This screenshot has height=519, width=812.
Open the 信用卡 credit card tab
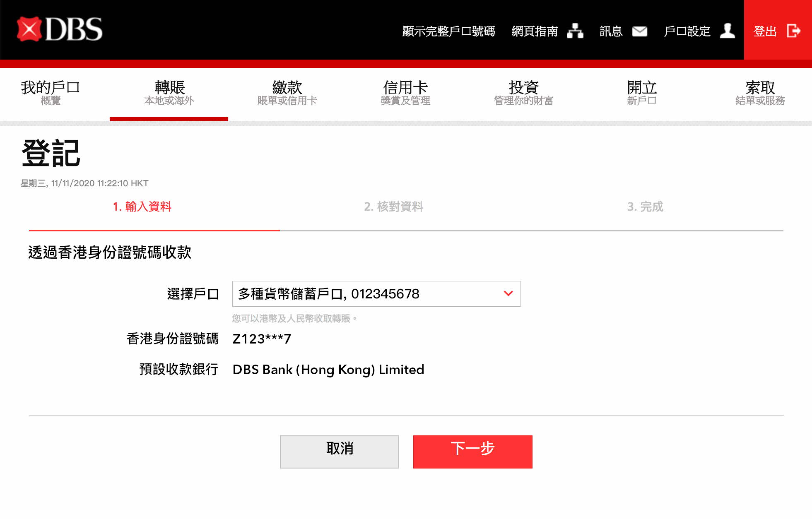405,93
